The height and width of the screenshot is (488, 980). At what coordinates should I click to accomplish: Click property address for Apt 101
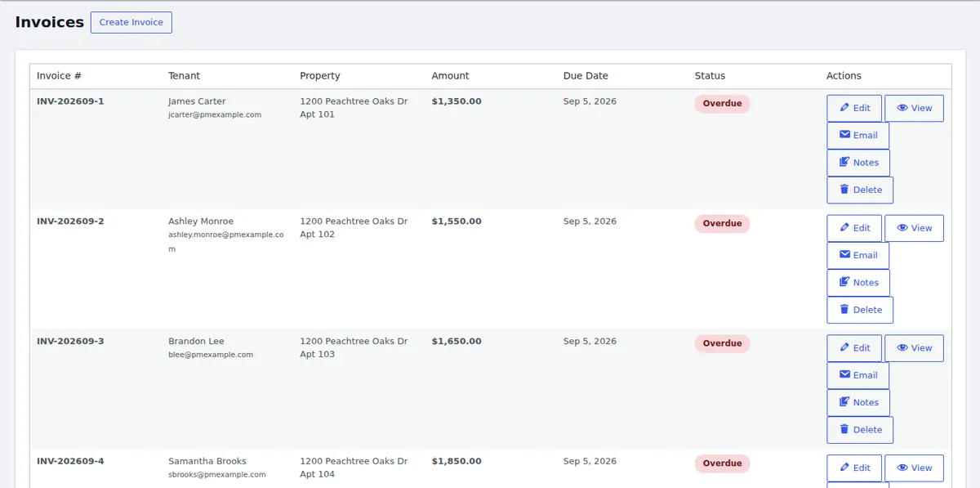[354, 108]
